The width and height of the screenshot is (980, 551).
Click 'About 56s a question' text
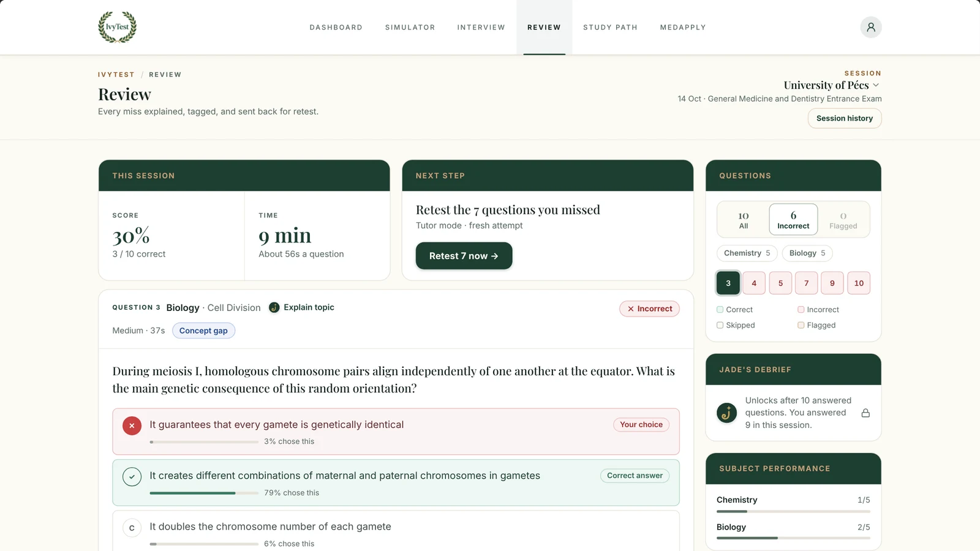pyautogui.click(x=301, y=254)
